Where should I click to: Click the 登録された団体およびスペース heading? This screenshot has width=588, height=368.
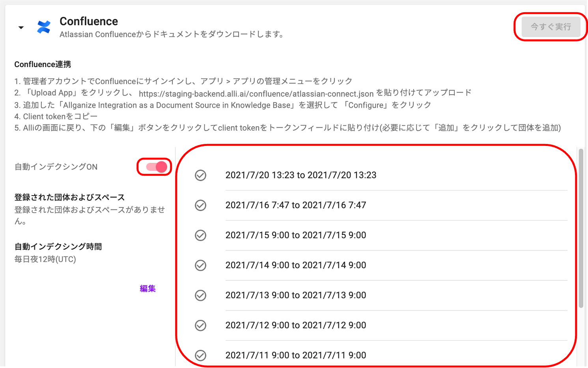[x=69, y=197]
